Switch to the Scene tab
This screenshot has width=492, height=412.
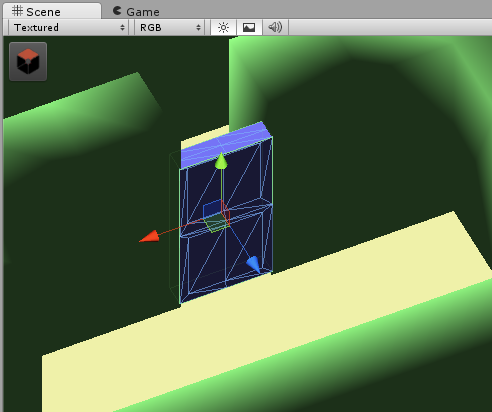(x=52, y=11)
